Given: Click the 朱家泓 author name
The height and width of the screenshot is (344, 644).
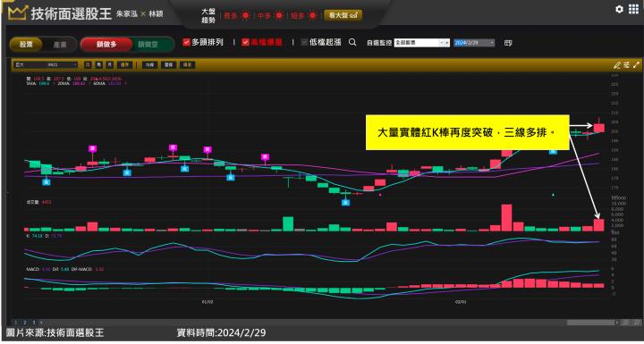Looking at the screenshot, I should [127, 14].
